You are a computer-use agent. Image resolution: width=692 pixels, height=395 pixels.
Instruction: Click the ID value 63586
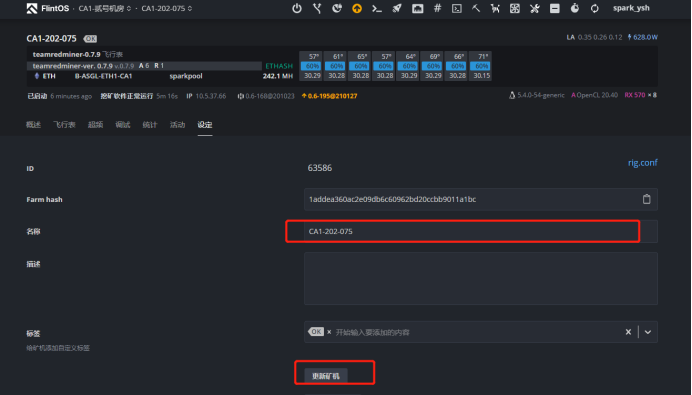(320, 168)
